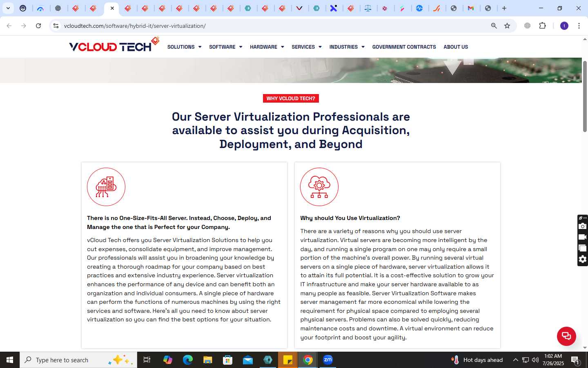Close the active browser tab
Screen dimensions: 588x368
coord(112,8)
